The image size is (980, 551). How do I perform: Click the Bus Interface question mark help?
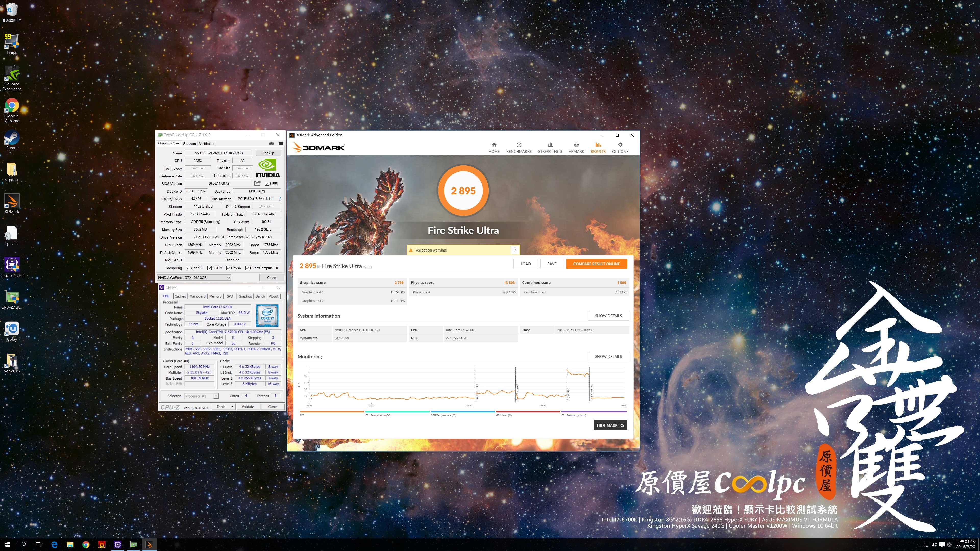280,198
